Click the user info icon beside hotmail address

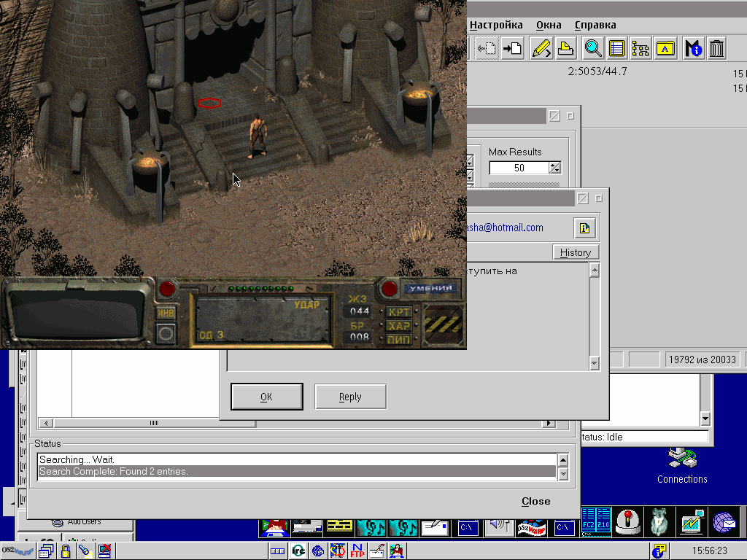(584, 228)
